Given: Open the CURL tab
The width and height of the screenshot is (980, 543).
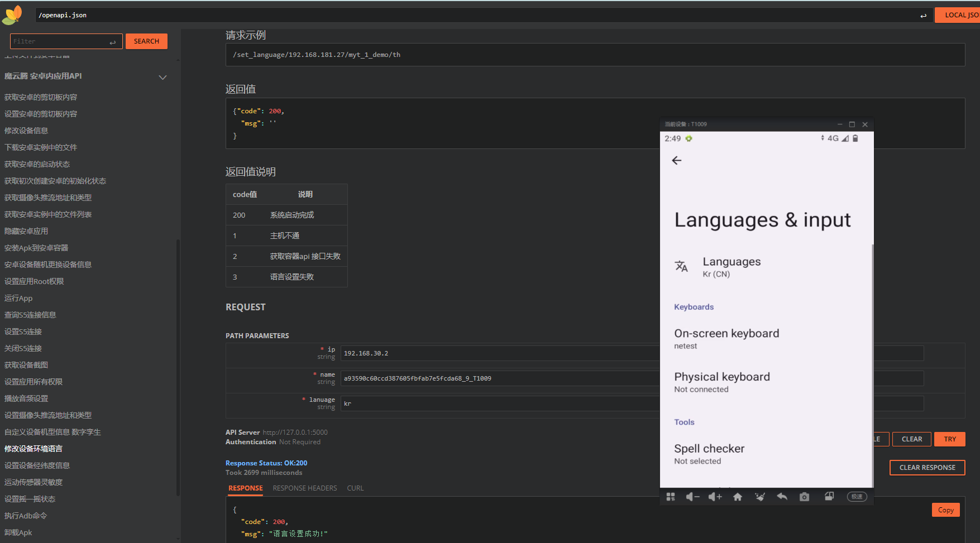Looking at the screenshot, I should click(355, 488).
